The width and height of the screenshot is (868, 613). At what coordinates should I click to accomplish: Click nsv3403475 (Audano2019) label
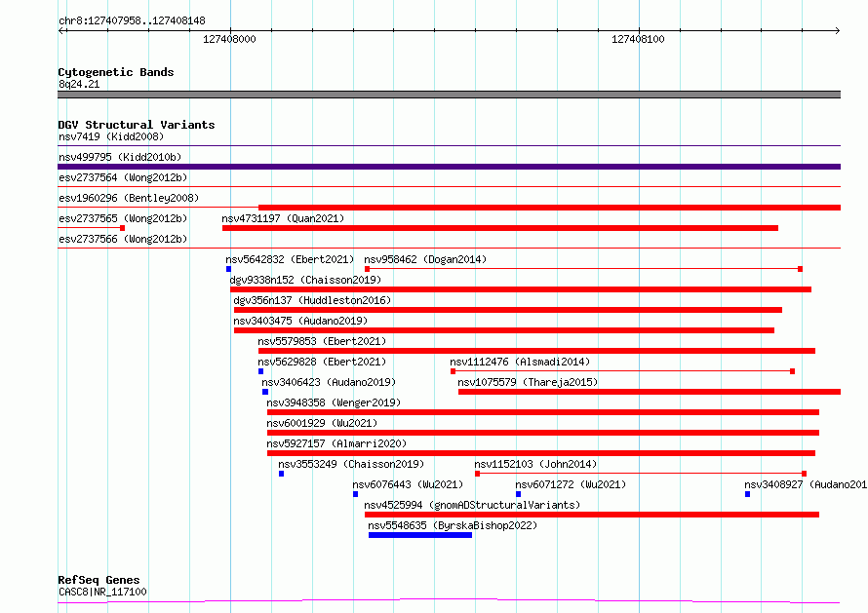(x=300, y=321)
